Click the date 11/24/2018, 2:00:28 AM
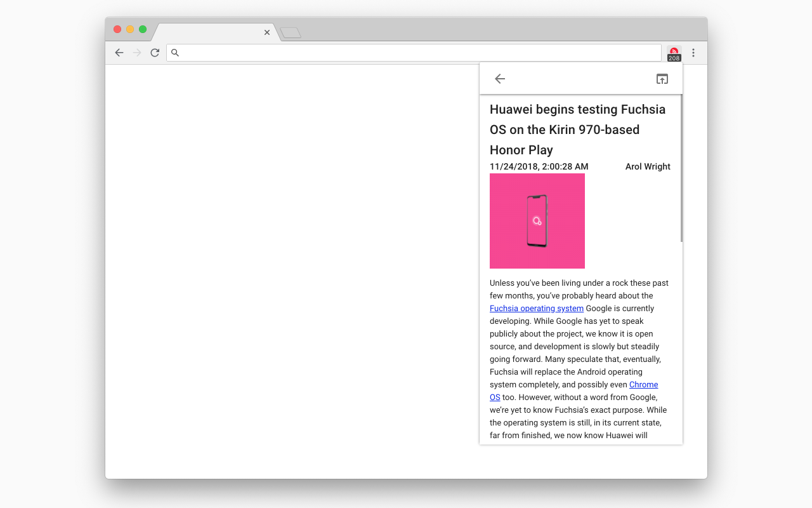Image resolution: width=812 pixels, height=508 pixels. pyautogui.click(x=539, y=166)
